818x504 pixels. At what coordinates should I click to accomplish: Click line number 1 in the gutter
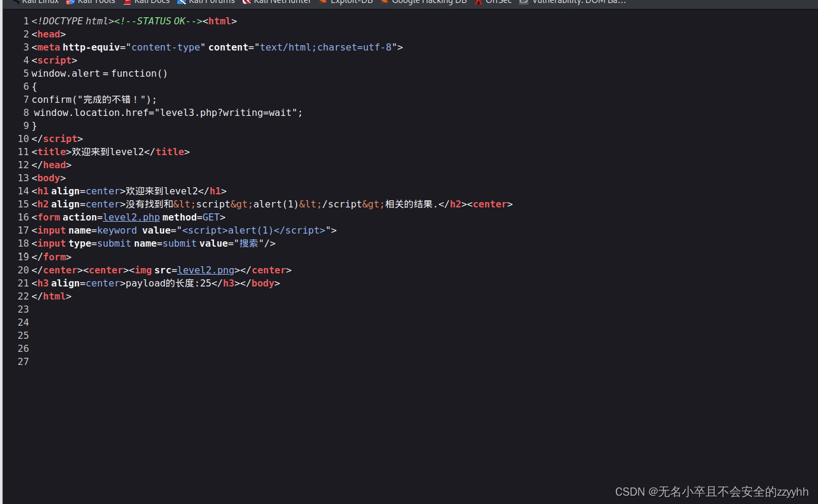pos(26,21)
